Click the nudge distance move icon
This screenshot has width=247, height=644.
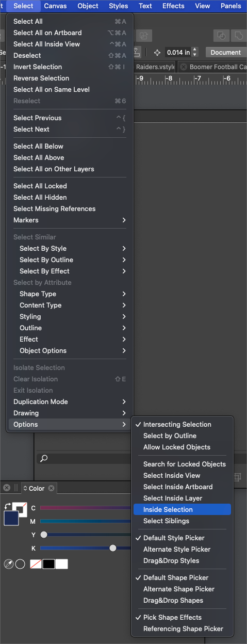tap(157, 52)
